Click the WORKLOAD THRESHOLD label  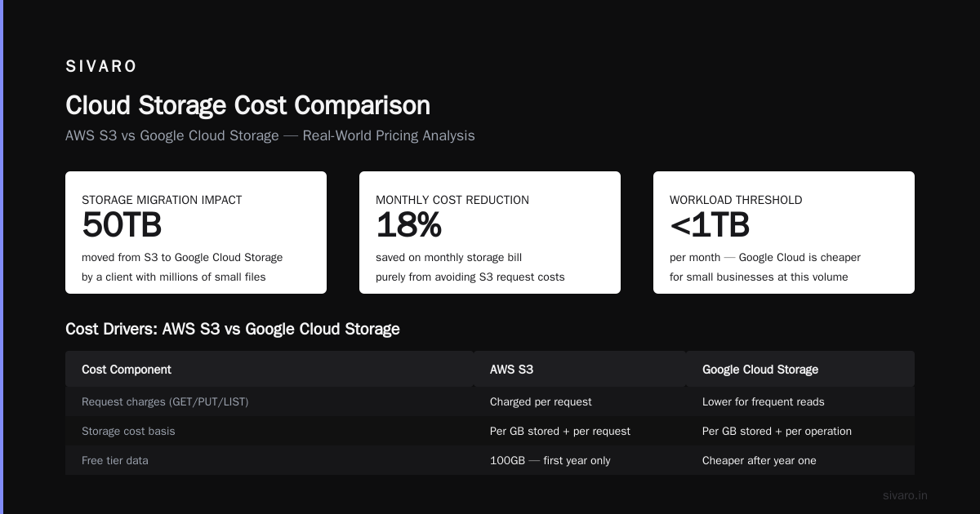pos(736,200)
